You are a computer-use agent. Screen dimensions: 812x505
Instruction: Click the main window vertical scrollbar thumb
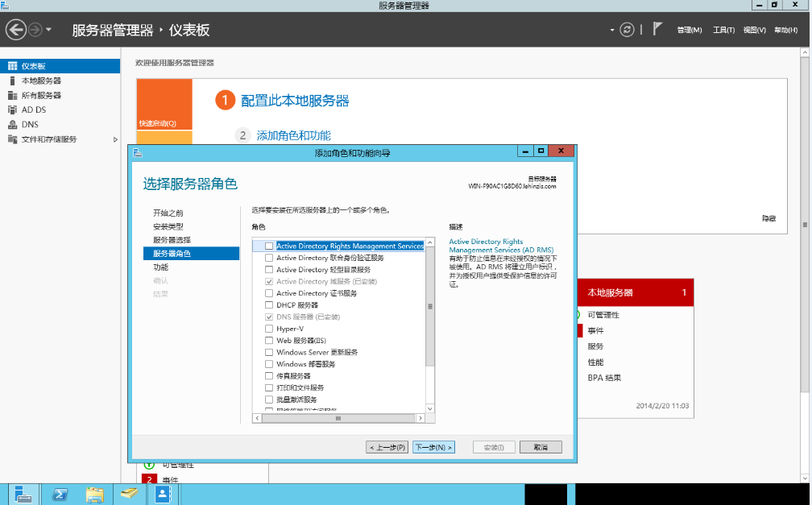[x=805, y=225]
